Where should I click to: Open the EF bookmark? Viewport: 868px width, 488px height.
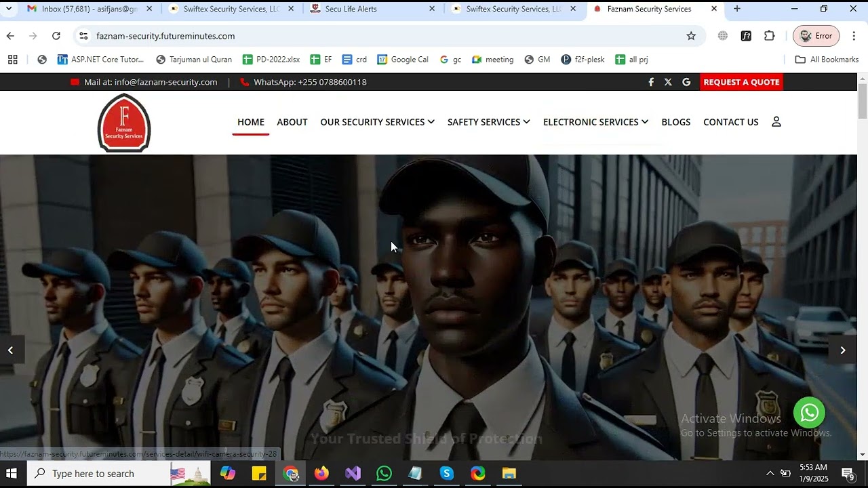tap(321, 60)
